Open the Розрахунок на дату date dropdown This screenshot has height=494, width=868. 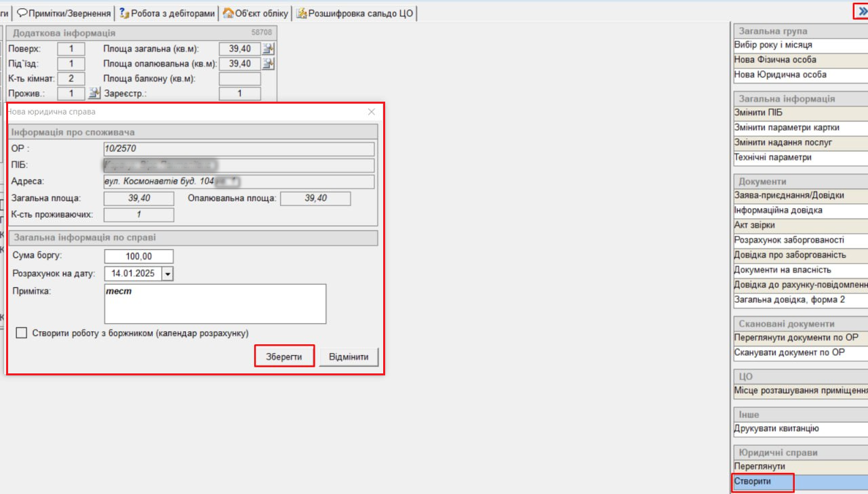pos(167,274)
